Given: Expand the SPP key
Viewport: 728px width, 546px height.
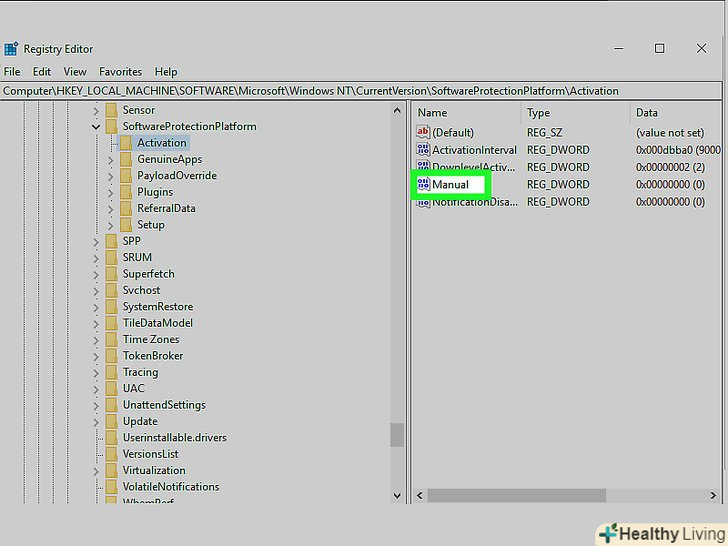Looking at the screenshot, I should coord(96,242).
